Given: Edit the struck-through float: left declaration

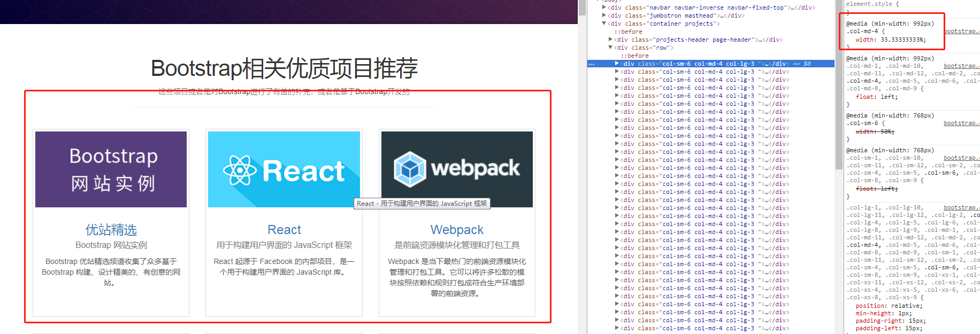Looking at the screenshot, I should click(877, 189).
